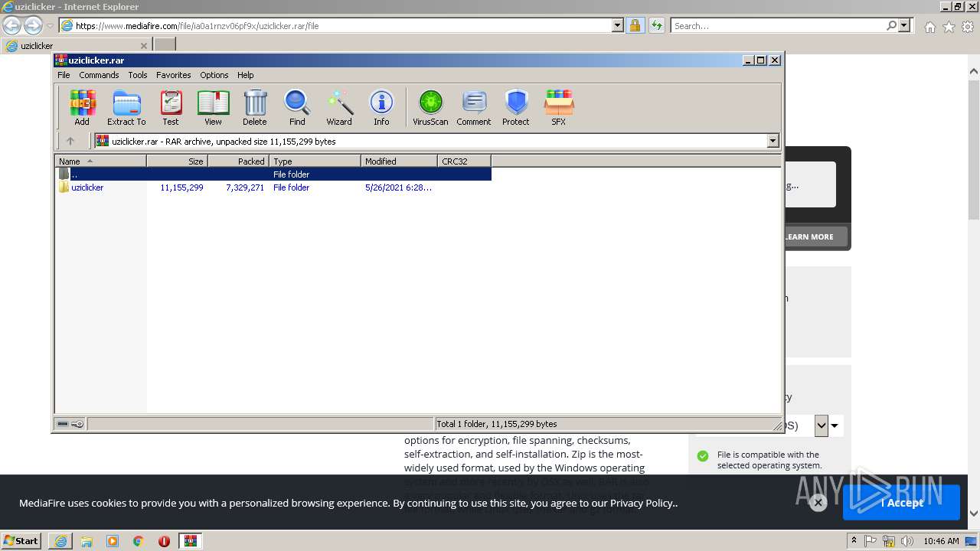The image size is (980, 551).
Task: Click the Comment toolbar icon
Action: point(474,107)
